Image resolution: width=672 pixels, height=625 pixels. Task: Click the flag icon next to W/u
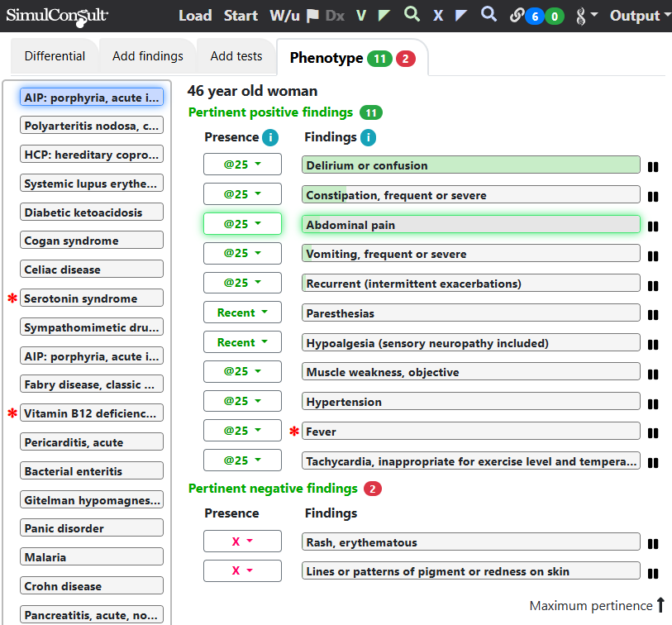pyautogui.click(x=313, y=16)
